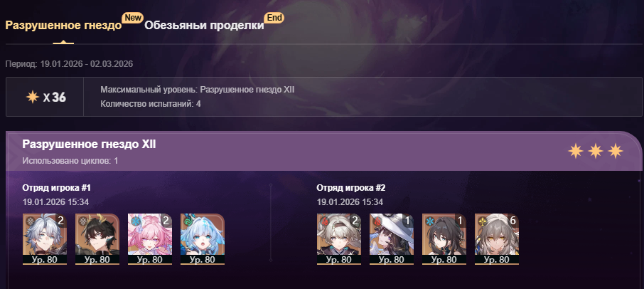This screenshot has height=289, width=644.
Task: Click the End badge beside Обезьяньи проделки
Action: (x=274, y=18)
